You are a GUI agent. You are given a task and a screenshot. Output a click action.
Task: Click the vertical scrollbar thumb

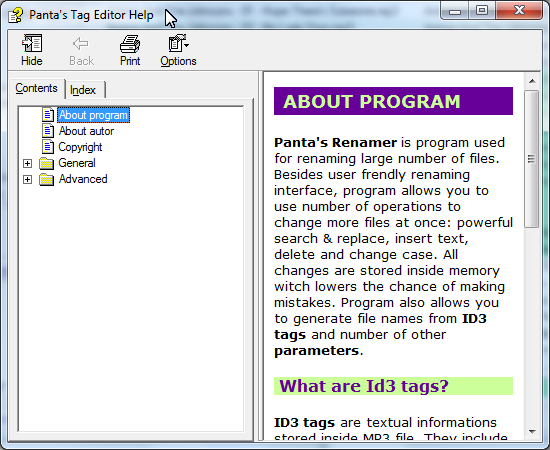(532, 159)
